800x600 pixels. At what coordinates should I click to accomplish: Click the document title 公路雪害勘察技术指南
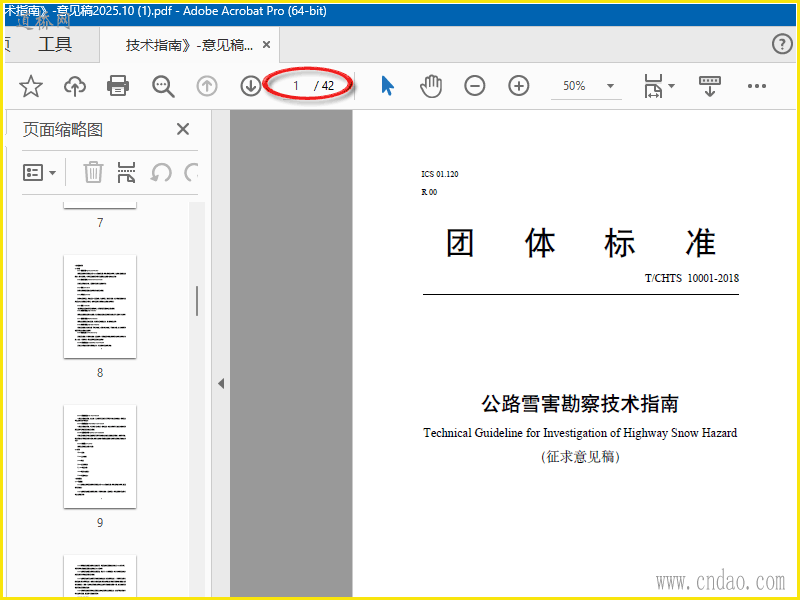coord(580,404)
